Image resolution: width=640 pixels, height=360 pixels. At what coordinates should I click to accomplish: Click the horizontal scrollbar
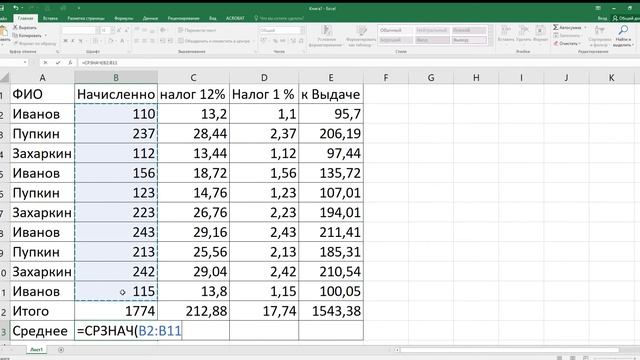tap(509, 350)
